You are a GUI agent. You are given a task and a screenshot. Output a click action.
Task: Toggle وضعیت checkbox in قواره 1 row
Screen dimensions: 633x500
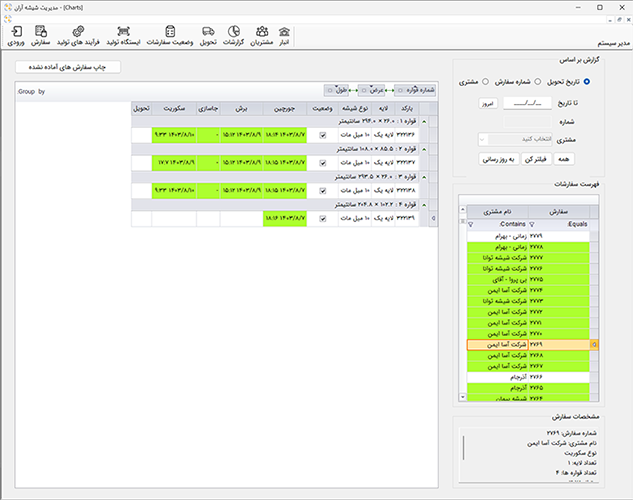[322, 134]
